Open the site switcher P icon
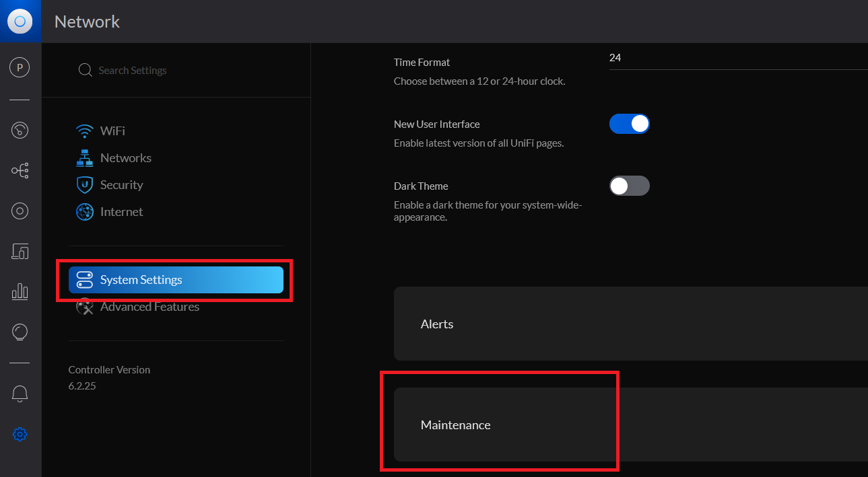868x477 pixels. tap(20, 67)
